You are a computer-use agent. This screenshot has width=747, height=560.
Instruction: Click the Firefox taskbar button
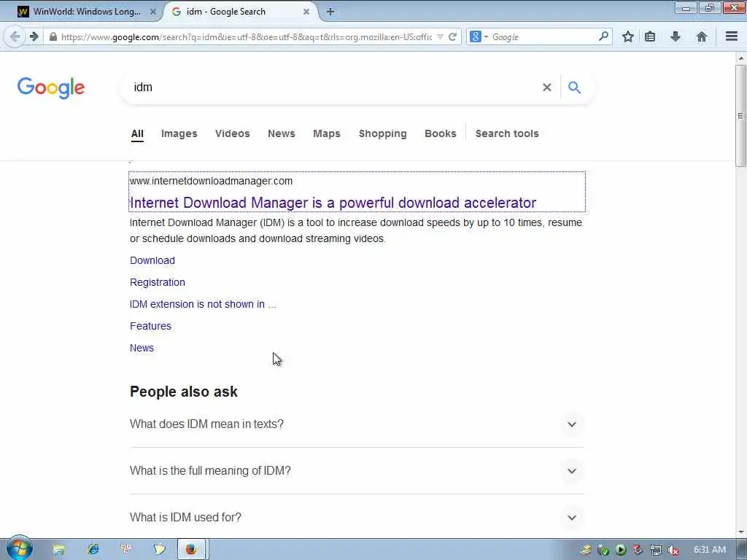191,549
